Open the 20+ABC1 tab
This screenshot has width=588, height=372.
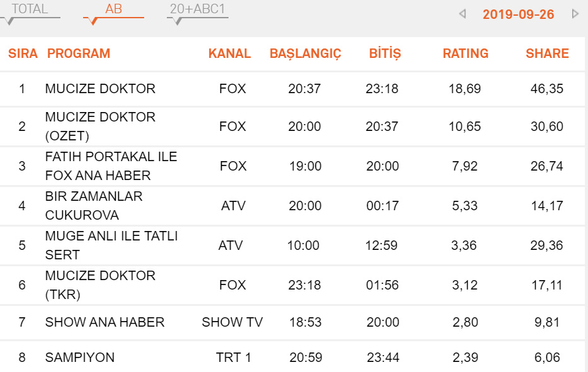pyautogui.click(x=197, y=9)
